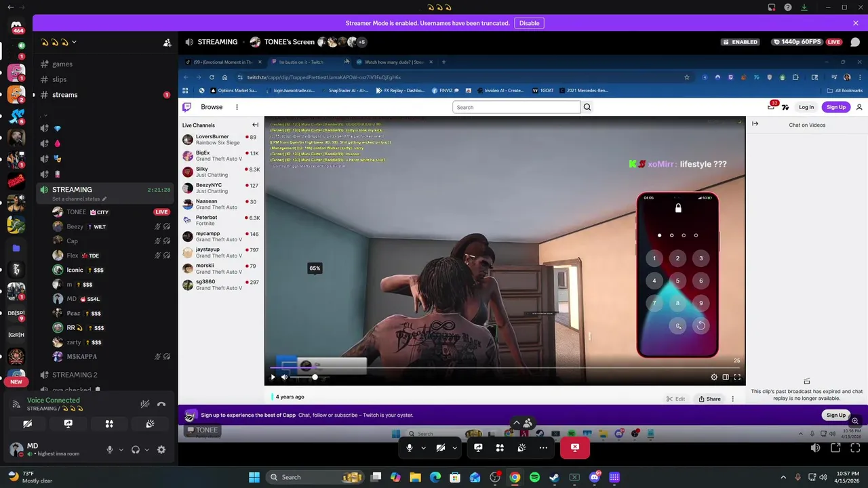Image resolution: width=868 pixels, height=488 pixels.
Task: Open Discord inbox icon in title bar
Action: (772, 7)
